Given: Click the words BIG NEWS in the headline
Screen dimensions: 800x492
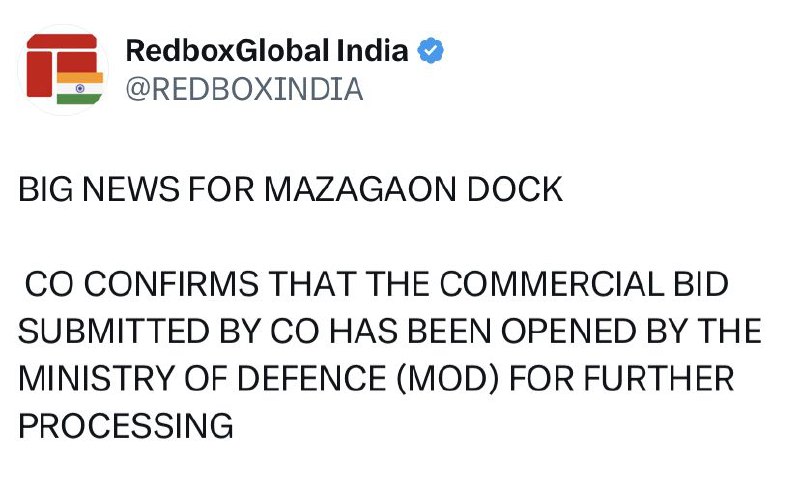Looking at the screenshot, I should coord(99,189).
